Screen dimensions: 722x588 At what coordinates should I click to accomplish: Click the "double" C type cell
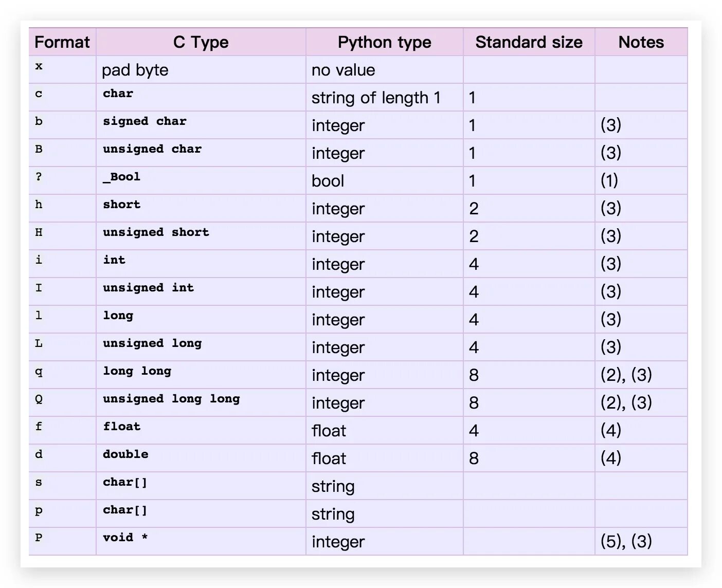(x=125, y=454)
